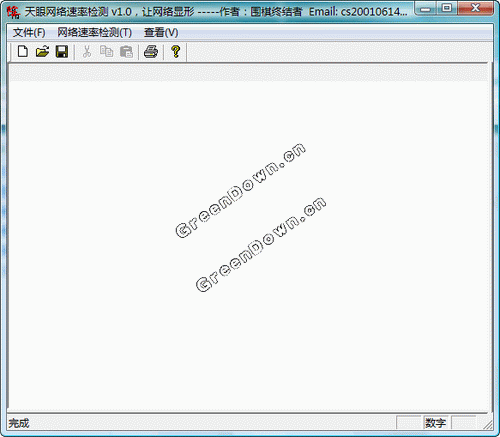The image size is (500, 437).
Task: Click the 数字 status bar indicator
Action: coord(435,423)
